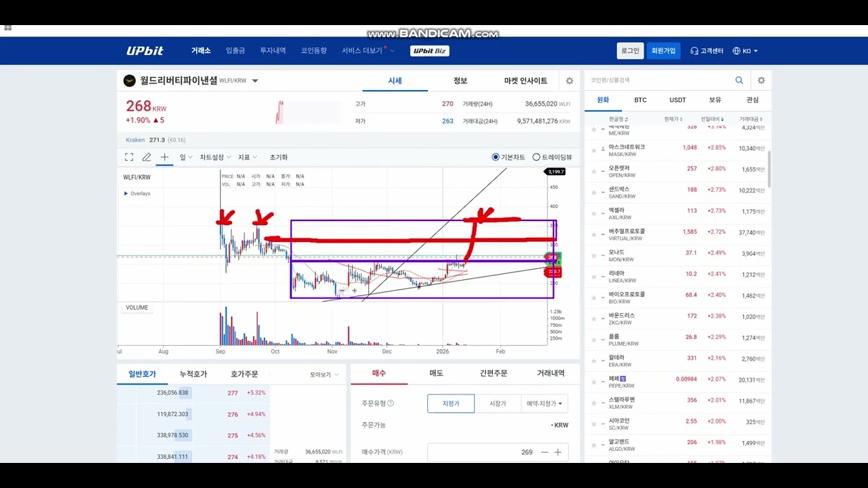Favorite the VIRTUAL/KRW star
Image resolution: width=868 pixels, height=488 pixels.
click(x=594, y=235)
